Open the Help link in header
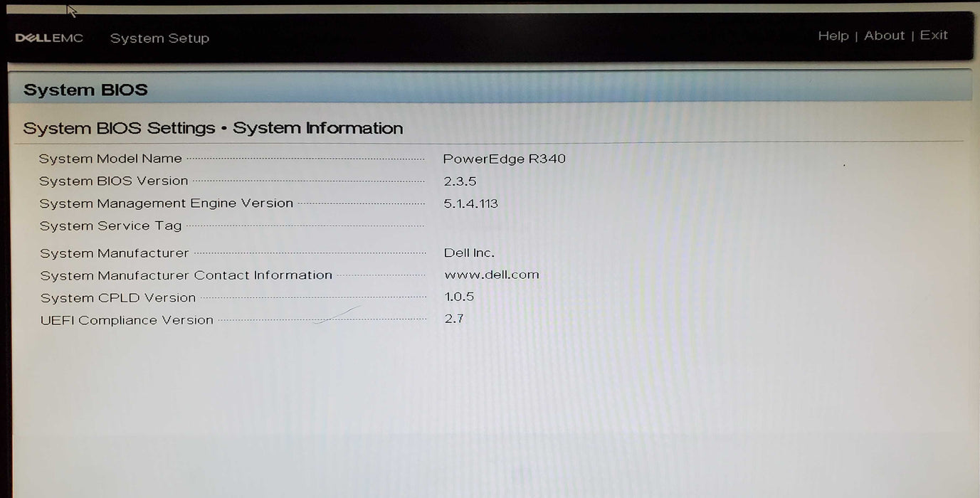This screenshot has width=980, height=498. 833,36
